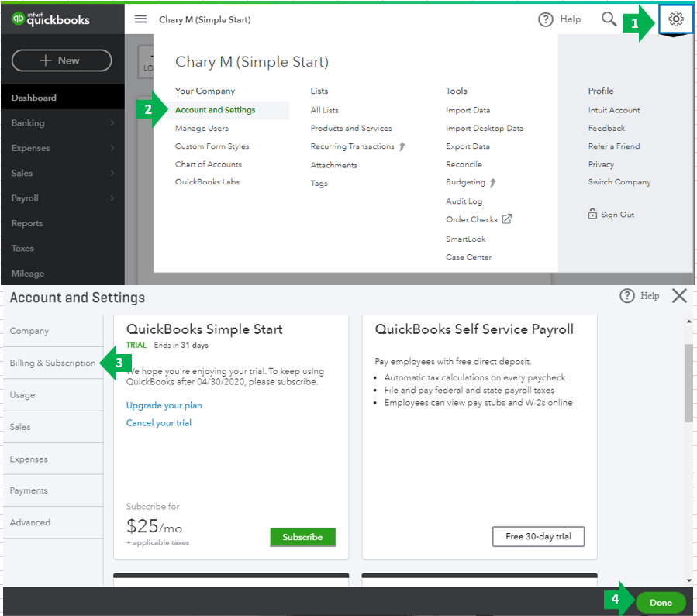The width and height of the screenshot is (697, 616).
Task: Open Products and Services
Action: [351, 128]
